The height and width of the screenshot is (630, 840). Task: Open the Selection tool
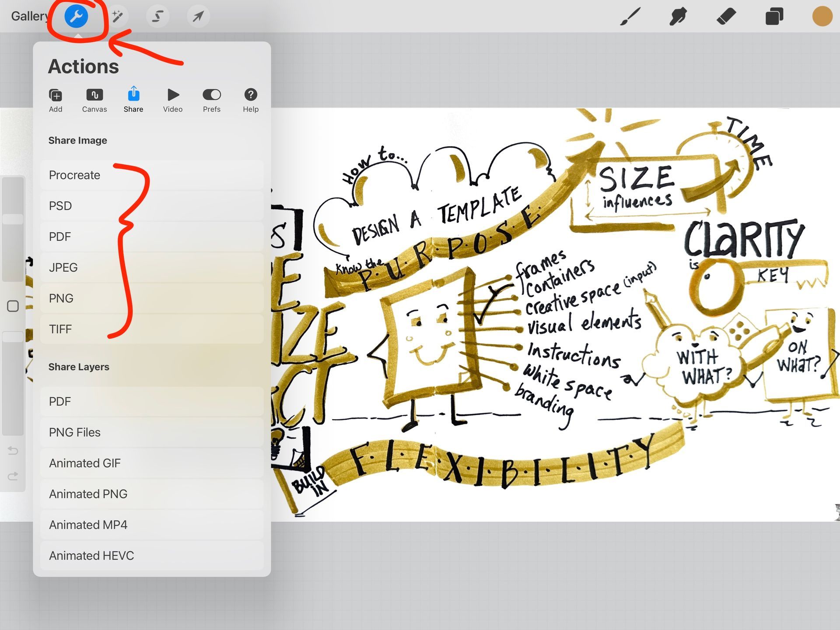pos(157,17)
